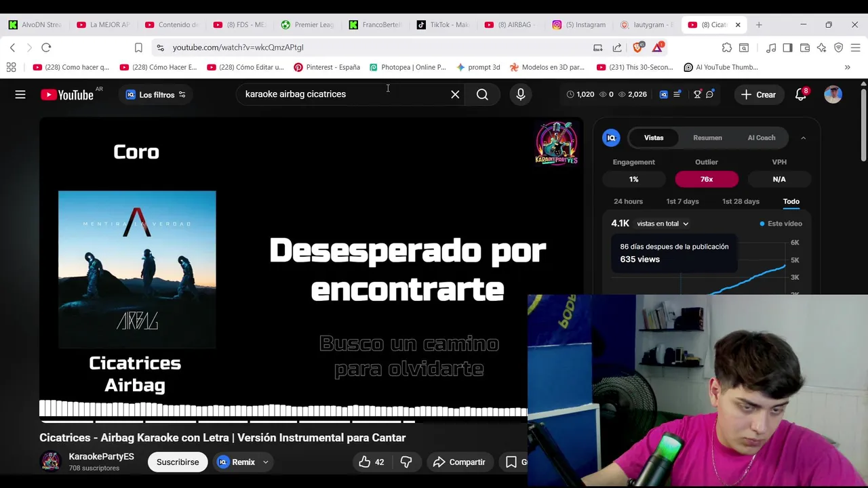Click the 1,020 clock stat
The image size is (868, 488).
click(580, 94)
